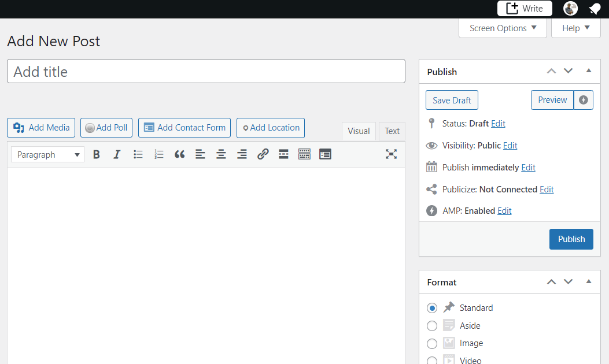The width and height of the screenshot is (609, 364).
Task: Apply italic formatting
Action: pyautogui.click(x=117, y=154)
